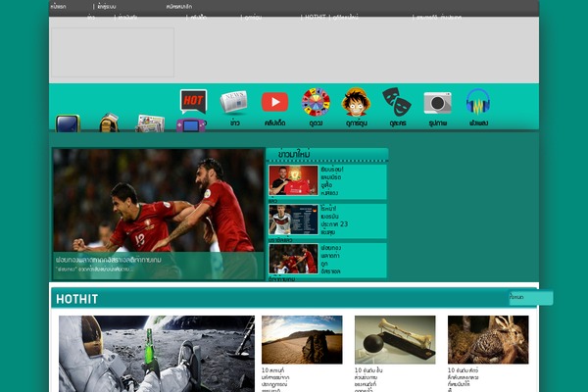Open the astronaut with beer bottle image

[157, 354]
